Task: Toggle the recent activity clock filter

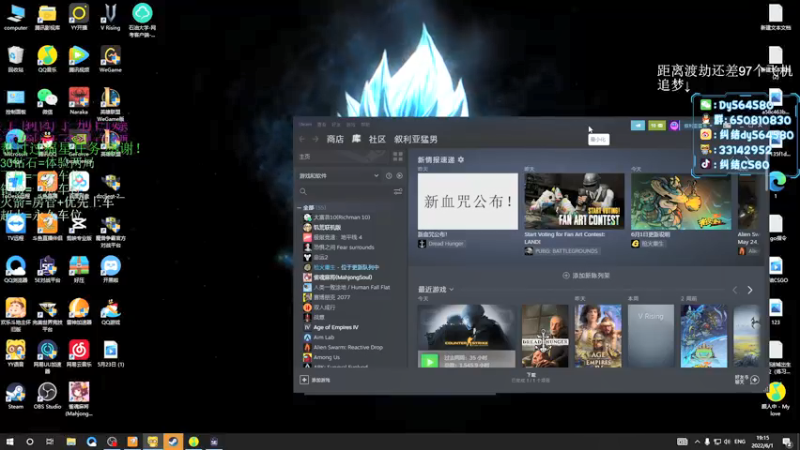Action: tap(389, 176)
